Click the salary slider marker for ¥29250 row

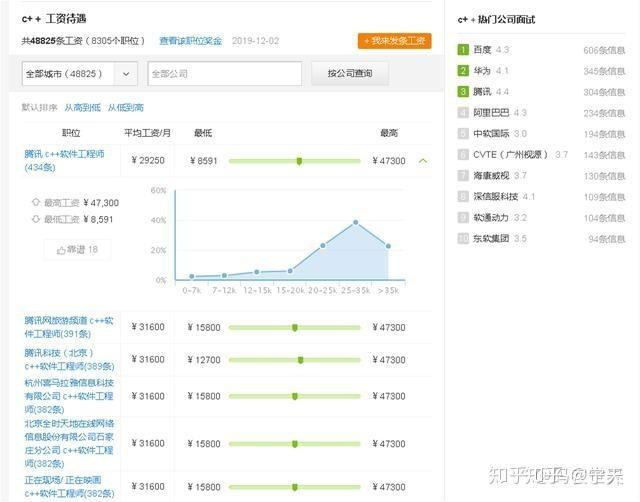pos(299,161)
